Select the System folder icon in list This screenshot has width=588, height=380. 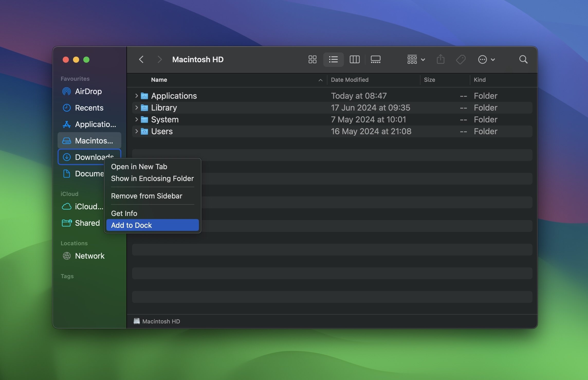[144, 120]
